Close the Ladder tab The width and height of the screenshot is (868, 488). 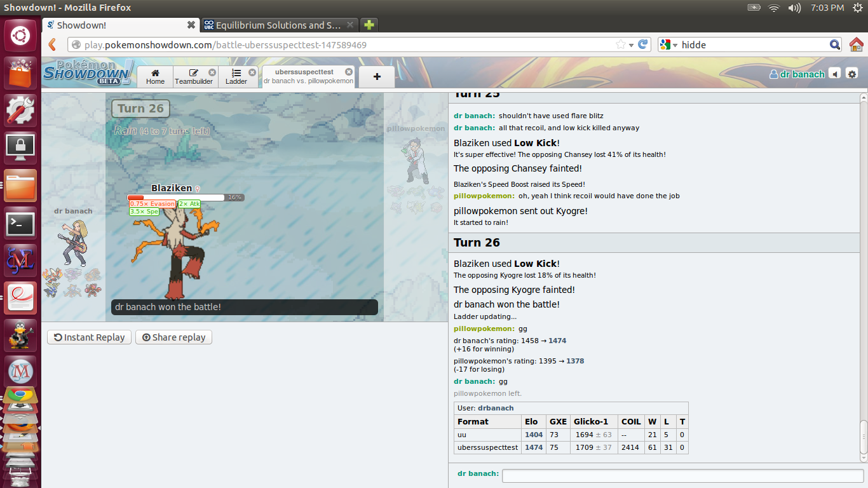(252, 72)
